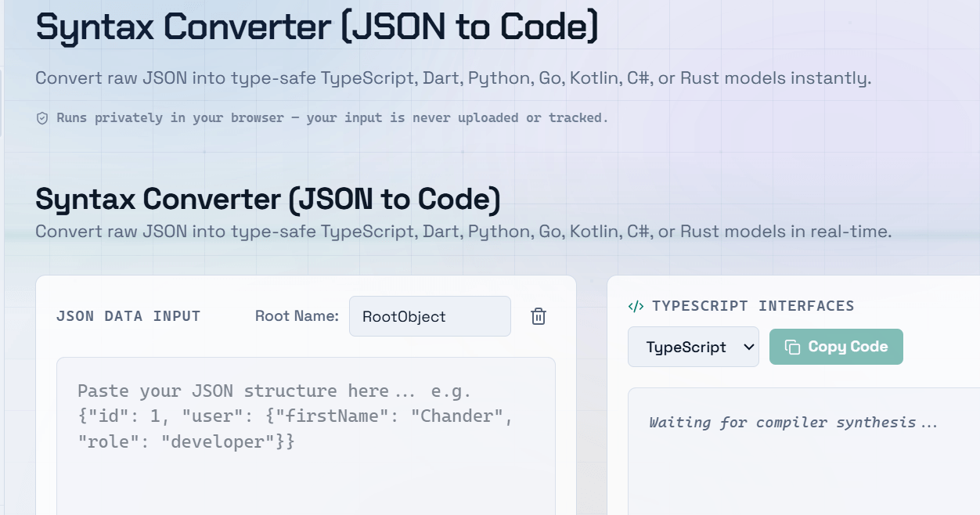980x515 pixels.
Task: Click the top 'Syntax Converter (JSON to Code)' title
Action: 317,27
